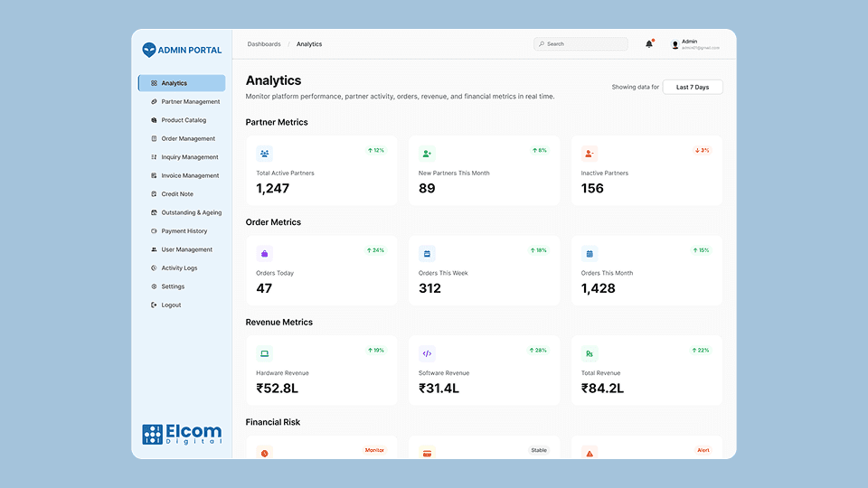This screenshot has height=488, width=868.
Task: Open the Last 7 Days date range dropdown
Action: pos(693,87)
